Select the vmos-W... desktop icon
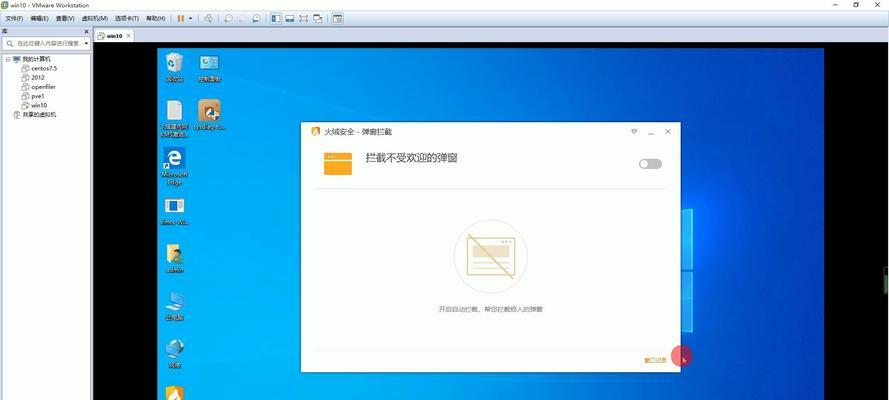The width and height of the screenshot is (889, 400). click(x=175, y=211)
